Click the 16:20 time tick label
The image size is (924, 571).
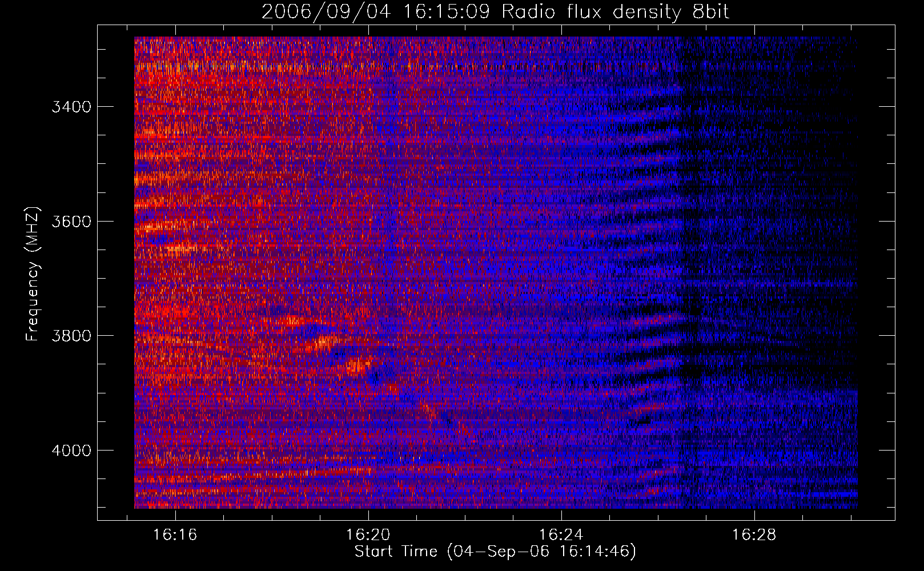pos(368,535)
